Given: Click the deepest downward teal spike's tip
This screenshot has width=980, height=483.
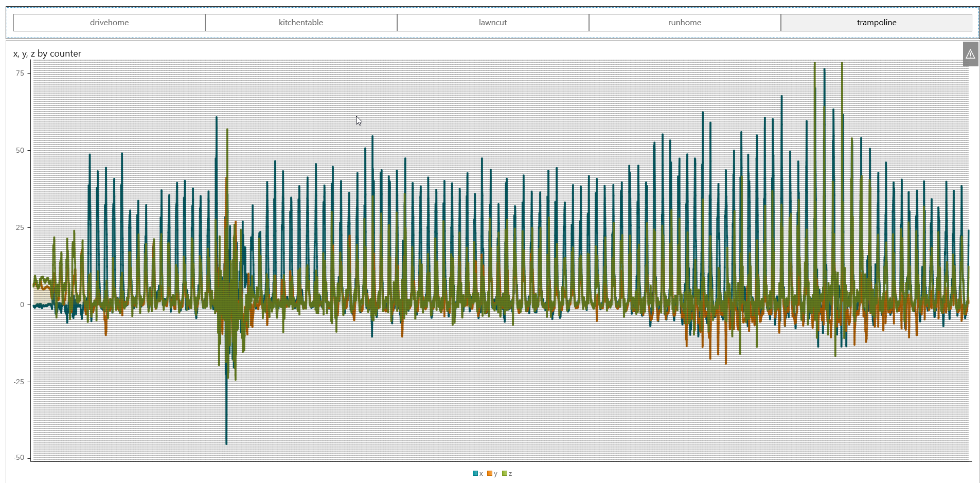Looking at the screenshot, I should (226, 443).
